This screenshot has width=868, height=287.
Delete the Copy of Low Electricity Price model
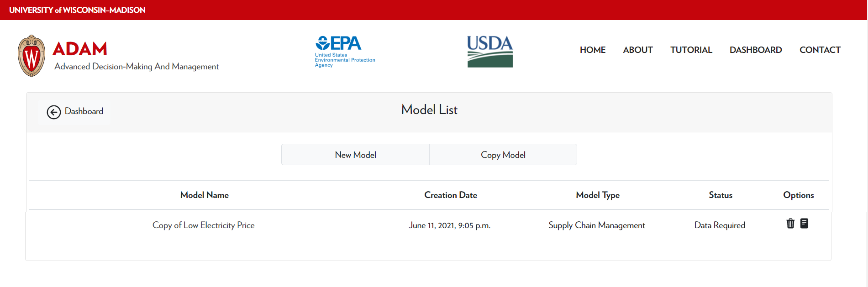point(790,224)
